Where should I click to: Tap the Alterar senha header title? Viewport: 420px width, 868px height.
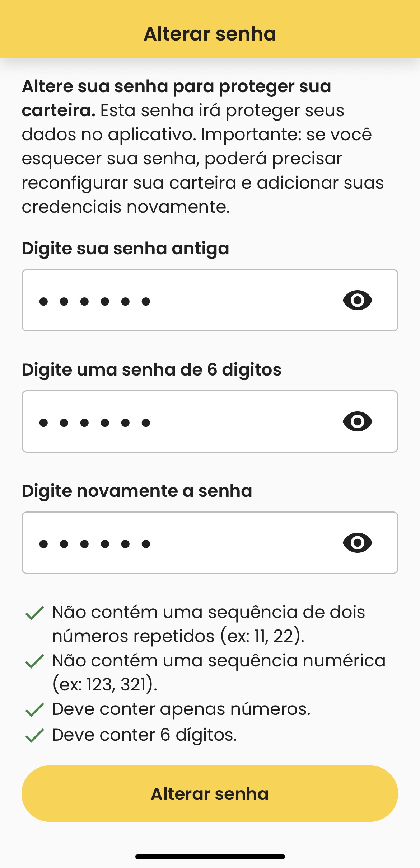210,34
